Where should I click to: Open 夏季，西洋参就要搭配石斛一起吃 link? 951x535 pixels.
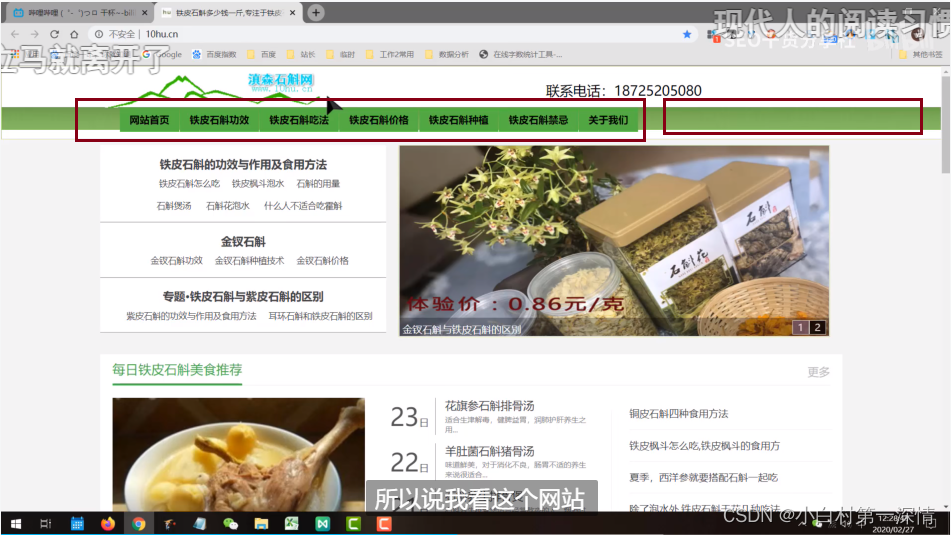point(704,477)
